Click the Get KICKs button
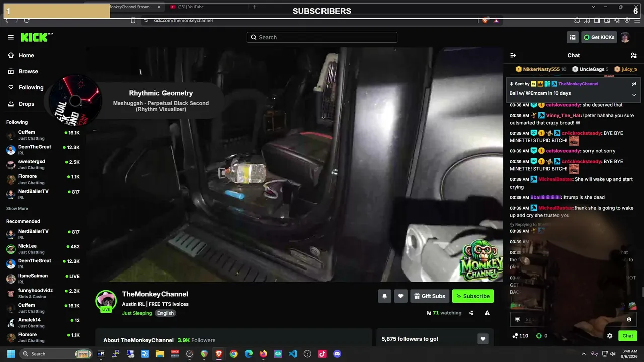This screenshot has height=362, width=644. click(599, 37)
